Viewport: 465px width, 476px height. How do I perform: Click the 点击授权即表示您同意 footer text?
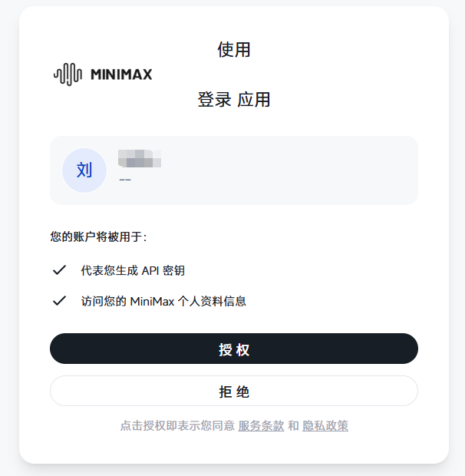[x=177, y=425]
